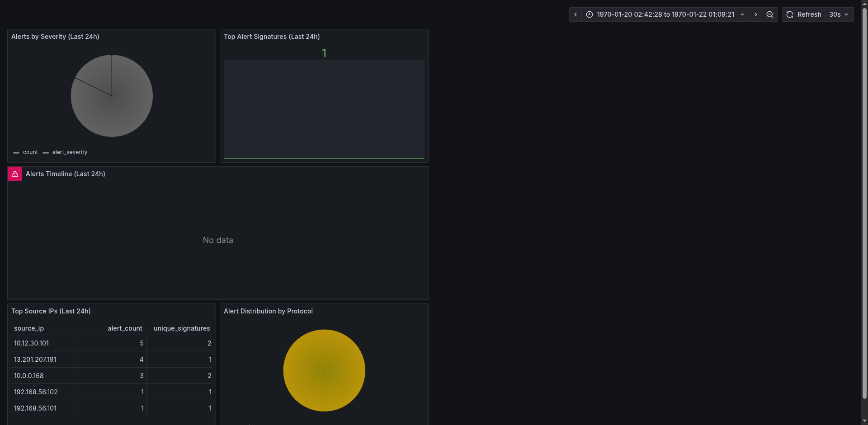Click alert count 5 for 10.12.30.101
Screen dimensions: 868x425
click(113, 343)
